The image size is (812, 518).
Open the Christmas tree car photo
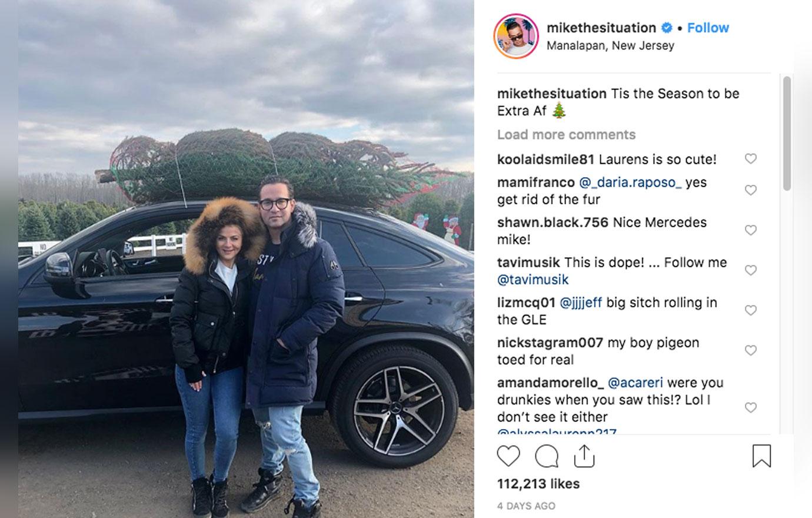[x=246, y=259]
